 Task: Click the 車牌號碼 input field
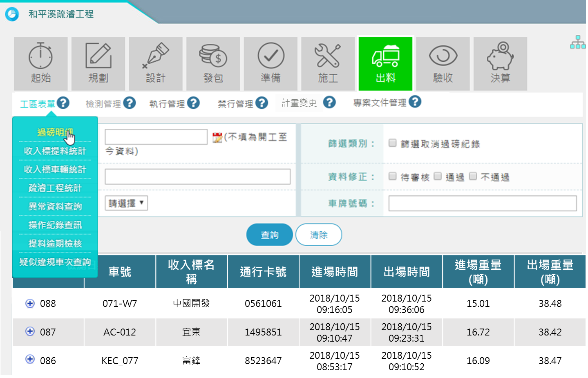click(x=482, y=203)
